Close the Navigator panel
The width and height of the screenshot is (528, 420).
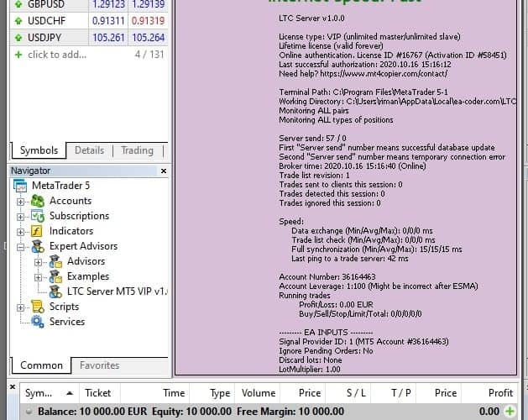pyautogui.click(x=164, y=171)
